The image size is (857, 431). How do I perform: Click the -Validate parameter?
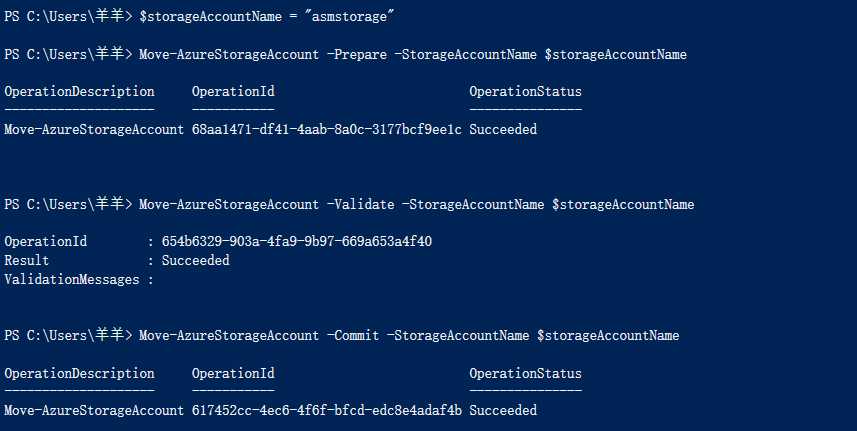[x=360, y=204]
